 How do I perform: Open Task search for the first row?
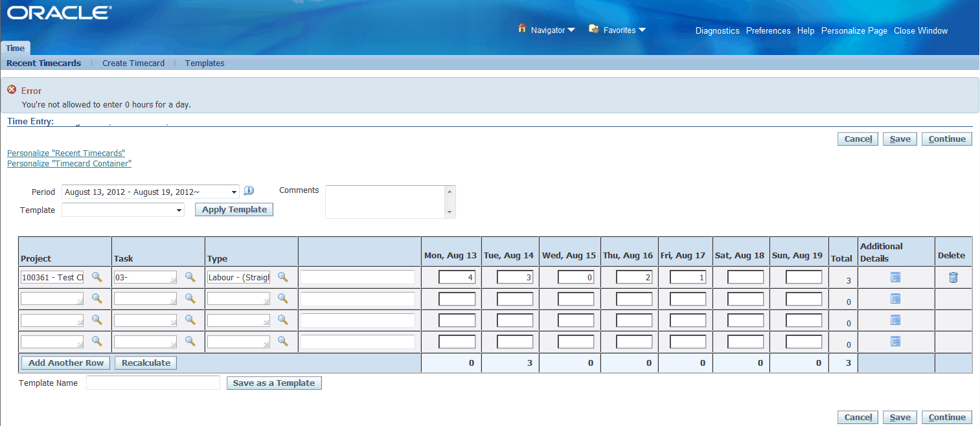tap(190, 276)
